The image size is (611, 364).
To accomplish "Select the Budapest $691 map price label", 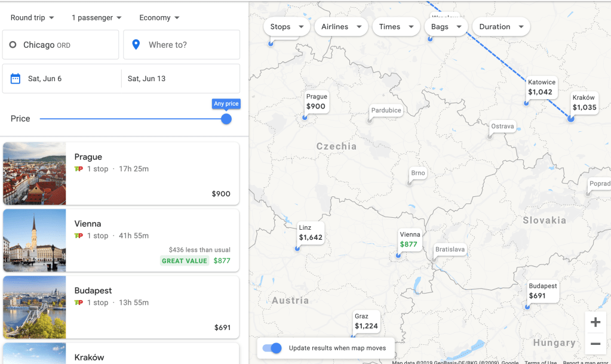I will click(x=542, y=291).
